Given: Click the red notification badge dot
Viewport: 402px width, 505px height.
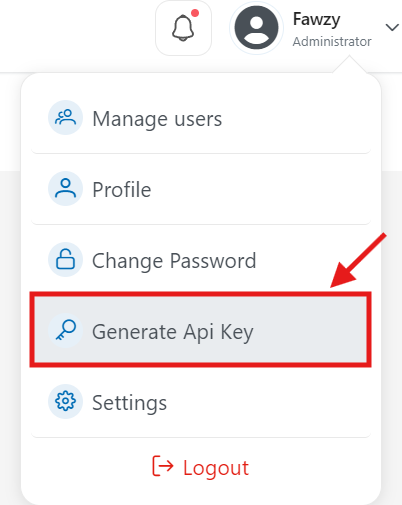Looking at the screenshot, I should coord(195,13).
